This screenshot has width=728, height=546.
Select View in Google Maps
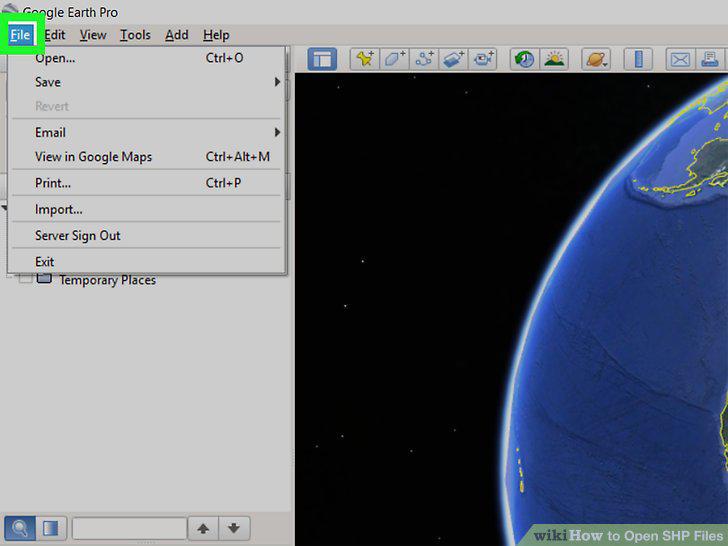coord(146,157)
